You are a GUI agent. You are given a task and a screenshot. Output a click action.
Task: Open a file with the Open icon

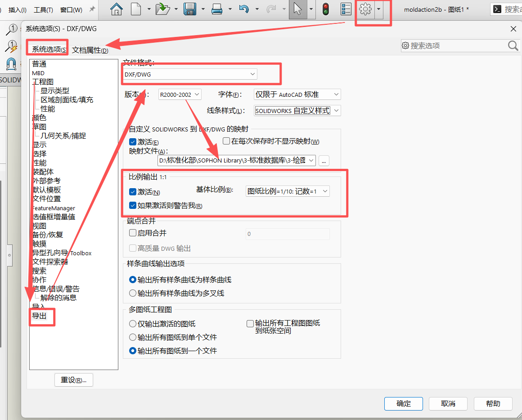pyautogui.click(x=162, y=9)
